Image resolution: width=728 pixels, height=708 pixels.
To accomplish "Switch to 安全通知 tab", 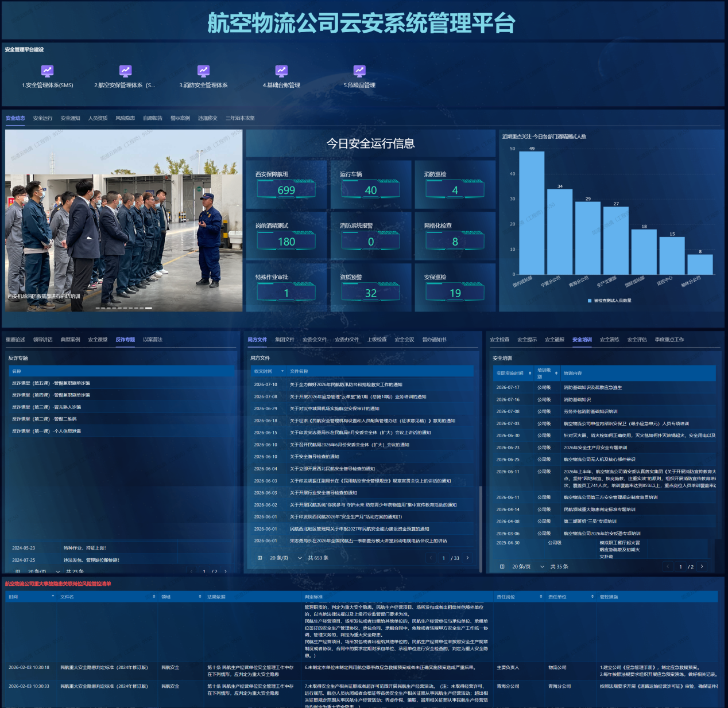I will pos(70,118).
